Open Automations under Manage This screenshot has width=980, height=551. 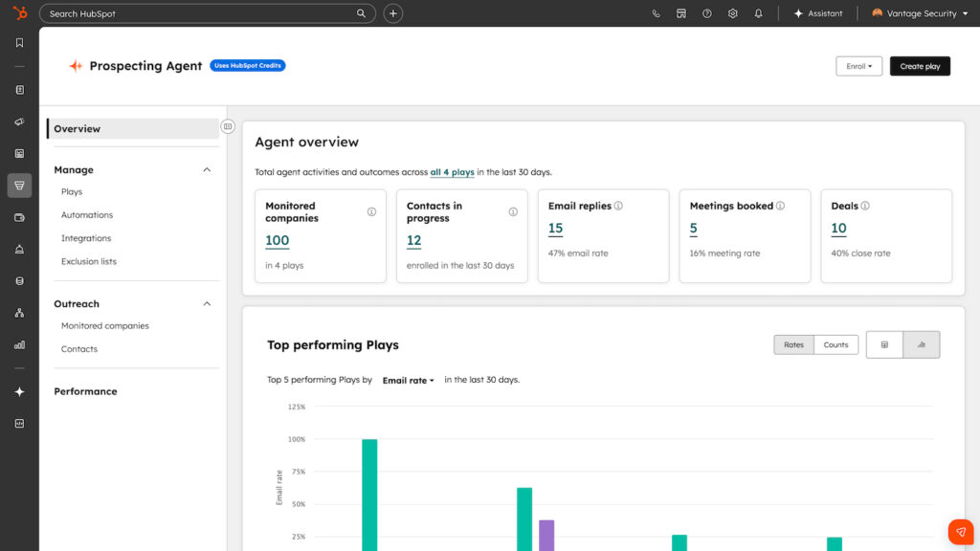tap(87, 215)
